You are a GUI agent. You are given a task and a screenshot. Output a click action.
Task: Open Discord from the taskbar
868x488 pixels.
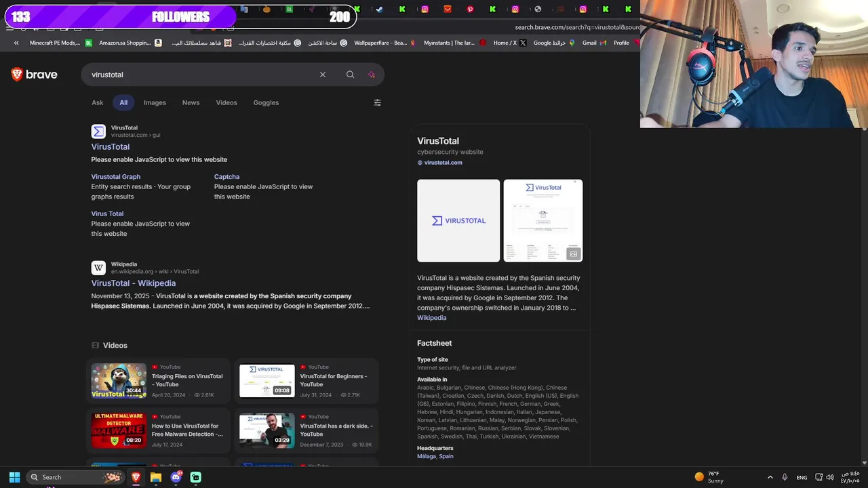click(x=176, y=477)
